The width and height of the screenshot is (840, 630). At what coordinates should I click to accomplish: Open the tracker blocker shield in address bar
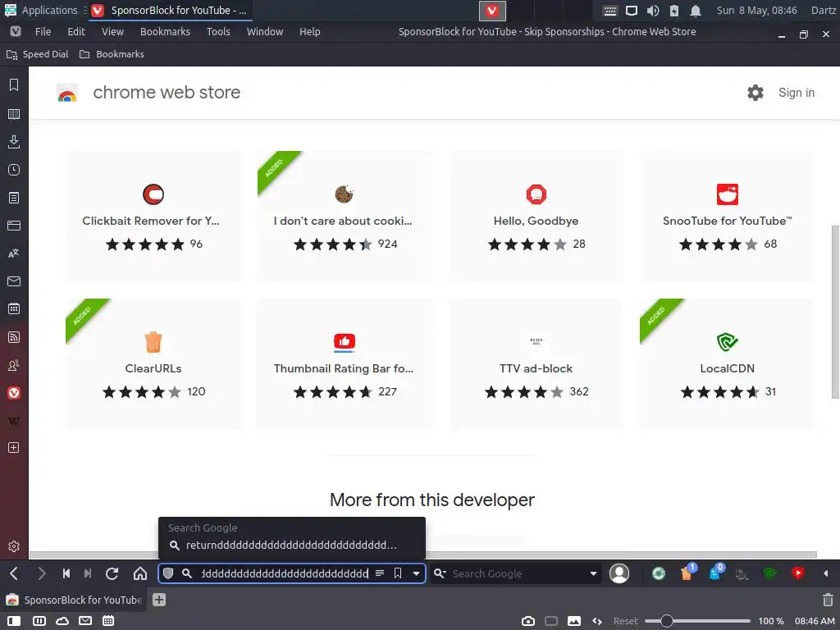tap(168, 573)
